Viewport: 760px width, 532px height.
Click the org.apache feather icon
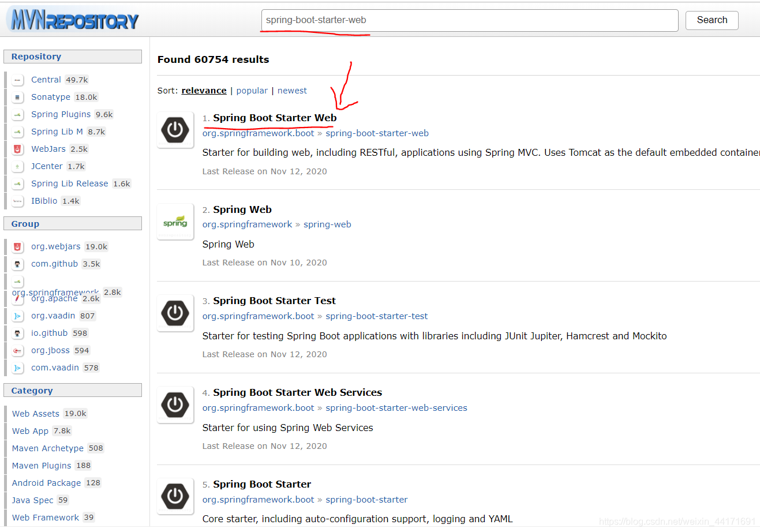[x=17, y=299]
